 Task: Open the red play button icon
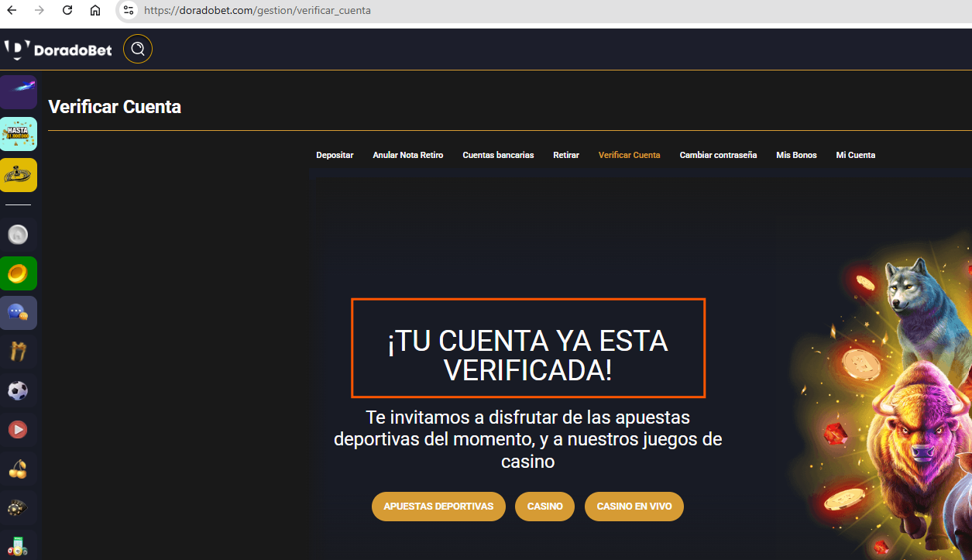coord(18,429)
